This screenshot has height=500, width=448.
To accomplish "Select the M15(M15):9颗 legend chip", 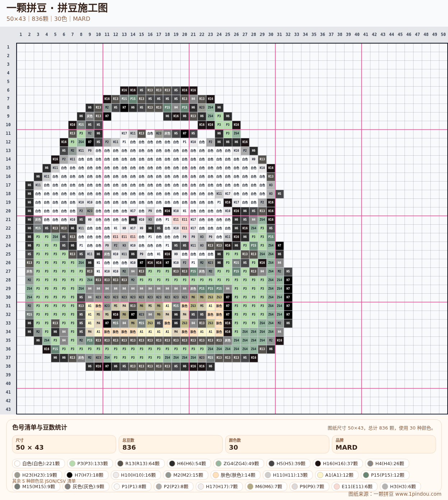I will (36, 487).
